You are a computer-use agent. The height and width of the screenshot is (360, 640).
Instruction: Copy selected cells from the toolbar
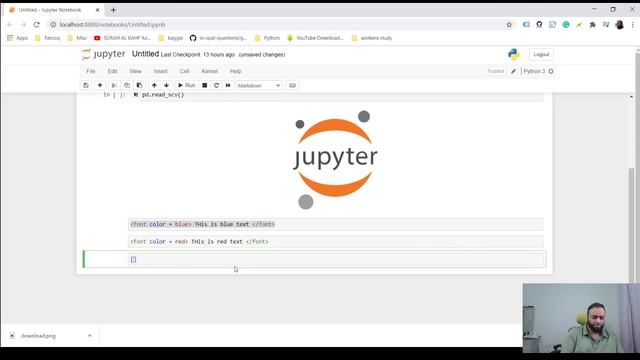coord(127,85)
